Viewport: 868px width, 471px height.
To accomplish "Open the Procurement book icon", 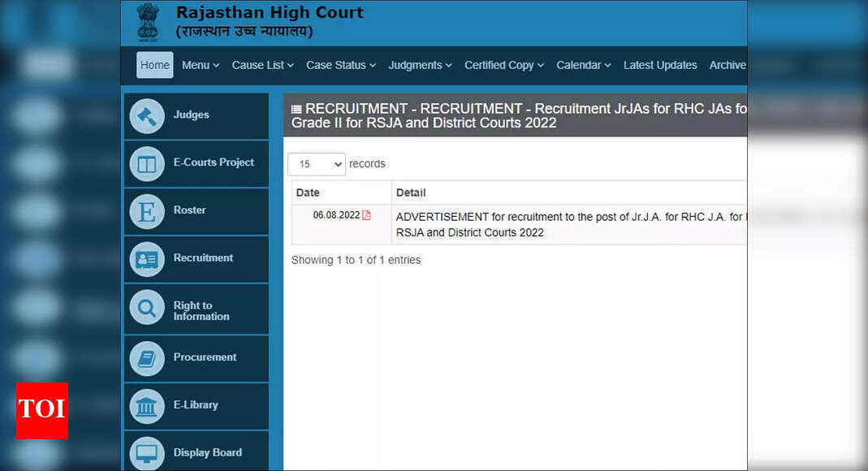I will (147, 359).
